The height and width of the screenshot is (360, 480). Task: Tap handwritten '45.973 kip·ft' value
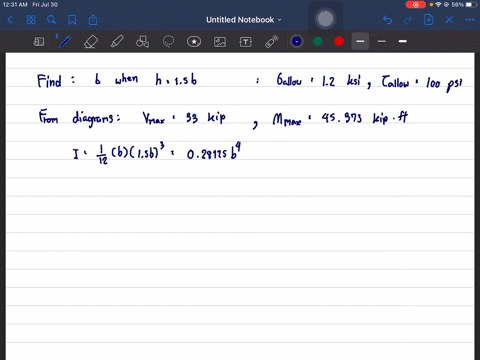click(x=365, y=118)
